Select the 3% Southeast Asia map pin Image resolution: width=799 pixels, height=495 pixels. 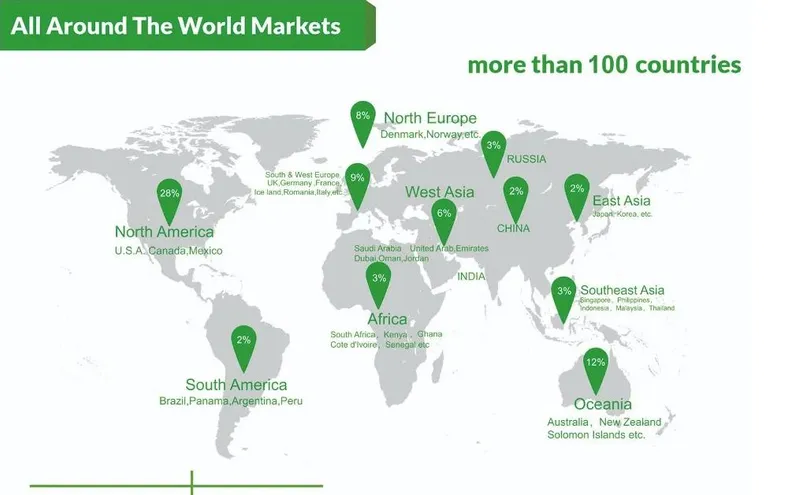(564, 294)
